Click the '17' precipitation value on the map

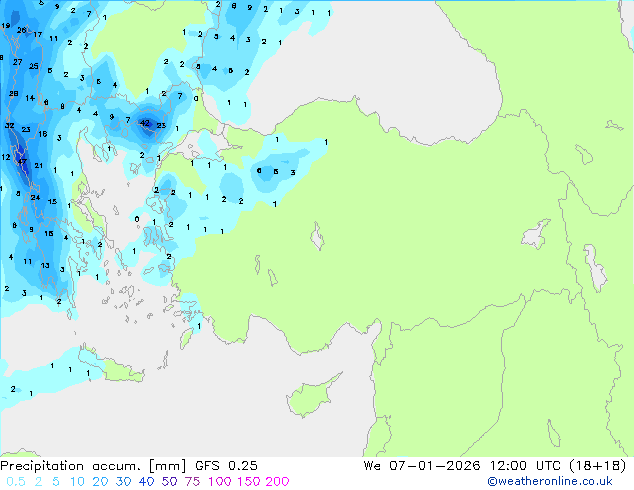[x=38, y=34]
